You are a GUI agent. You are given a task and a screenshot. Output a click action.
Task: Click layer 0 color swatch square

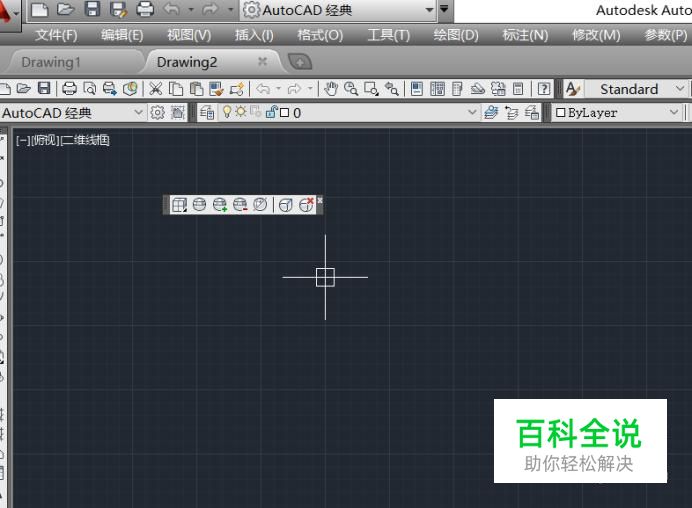click(x=285, y=113)
